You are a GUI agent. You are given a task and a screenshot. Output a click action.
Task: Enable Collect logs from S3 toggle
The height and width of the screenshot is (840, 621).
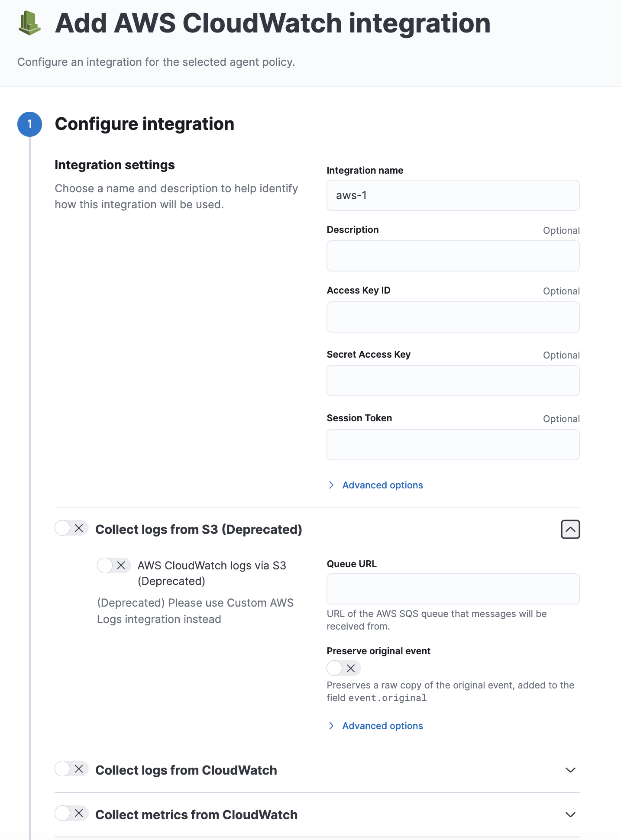[71, 528]
